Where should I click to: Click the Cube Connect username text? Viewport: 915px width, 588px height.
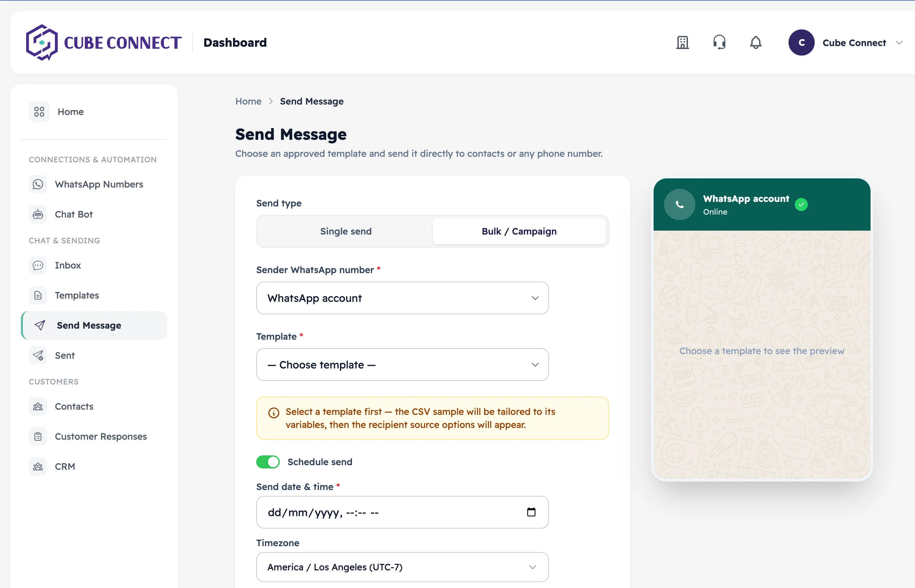854,43
